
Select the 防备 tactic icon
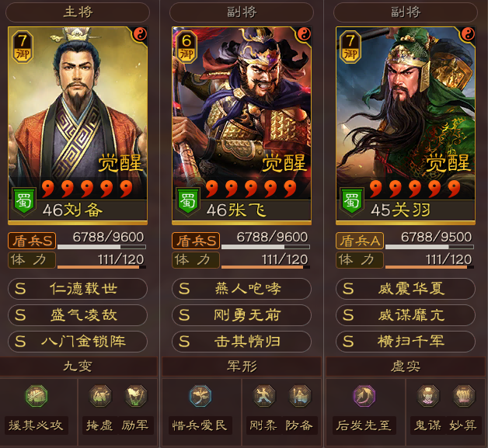pos(300,396)
